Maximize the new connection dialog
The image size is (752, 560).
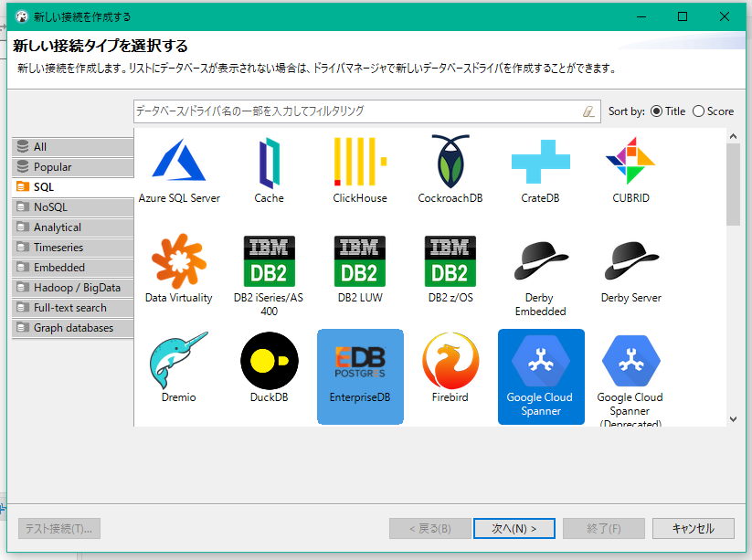(x=683, y=16)
